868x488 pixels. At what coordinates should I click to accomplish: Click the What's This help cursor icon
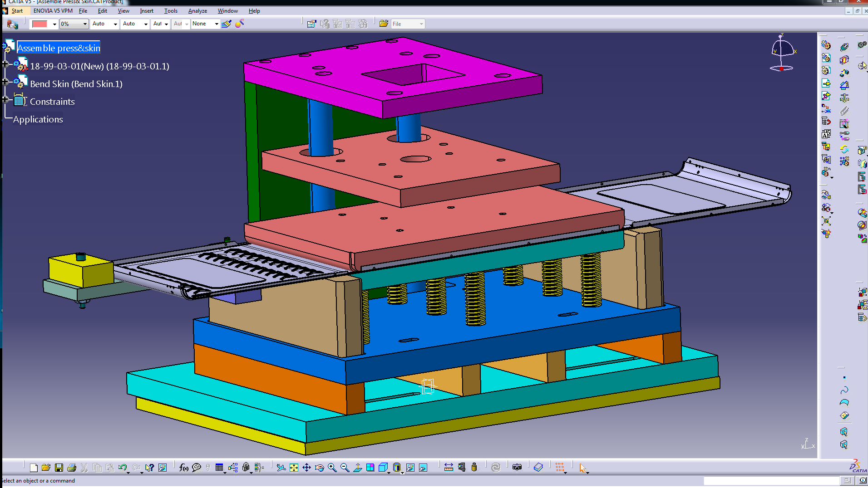(149, 468)
